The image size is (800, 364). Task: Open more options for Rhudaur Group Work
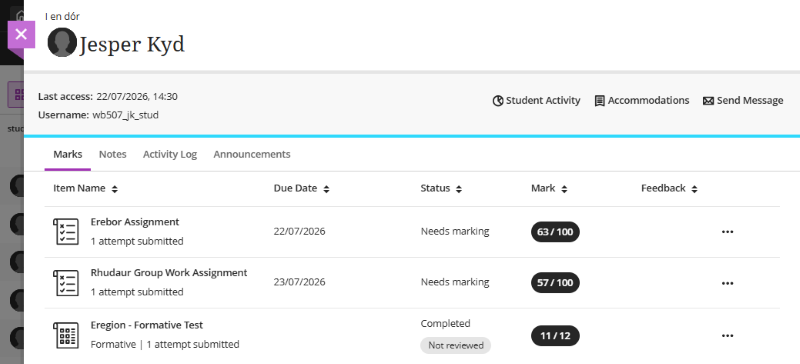pyautogui.click(x=728, y=283)
